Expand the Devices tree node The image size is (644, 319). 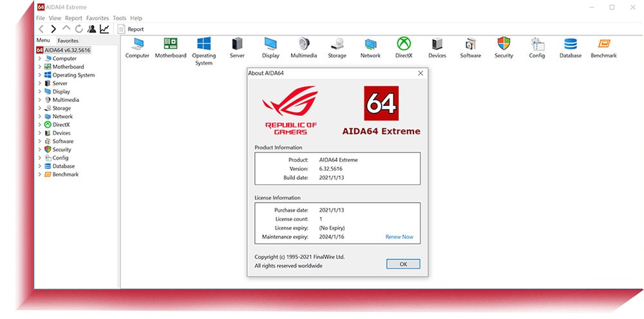click(x=40, y=133)
